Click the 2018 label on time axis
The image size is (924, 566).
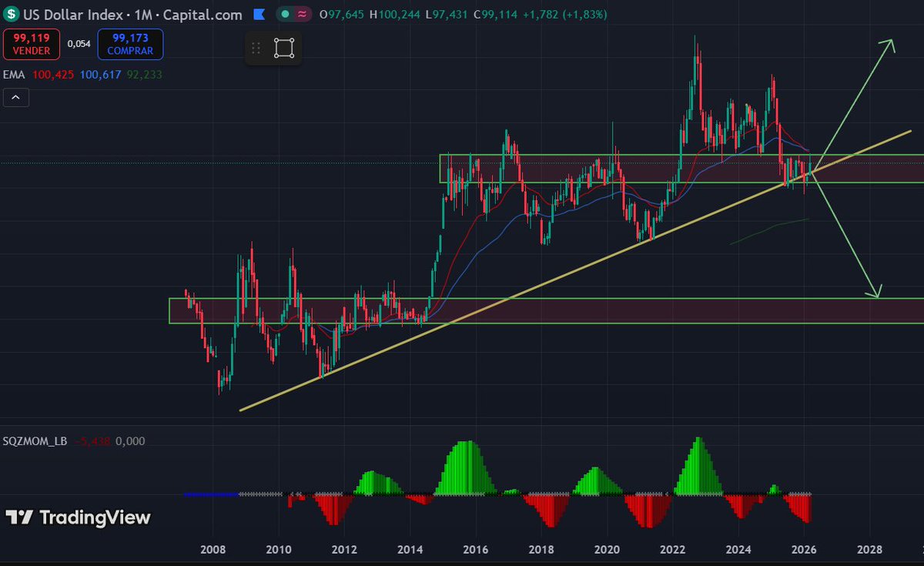(541, 549)
